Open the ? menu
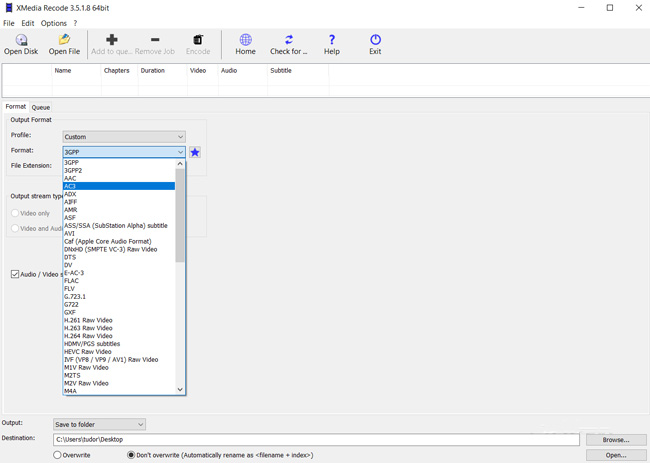The image size is (650, 463). point(75,23)
